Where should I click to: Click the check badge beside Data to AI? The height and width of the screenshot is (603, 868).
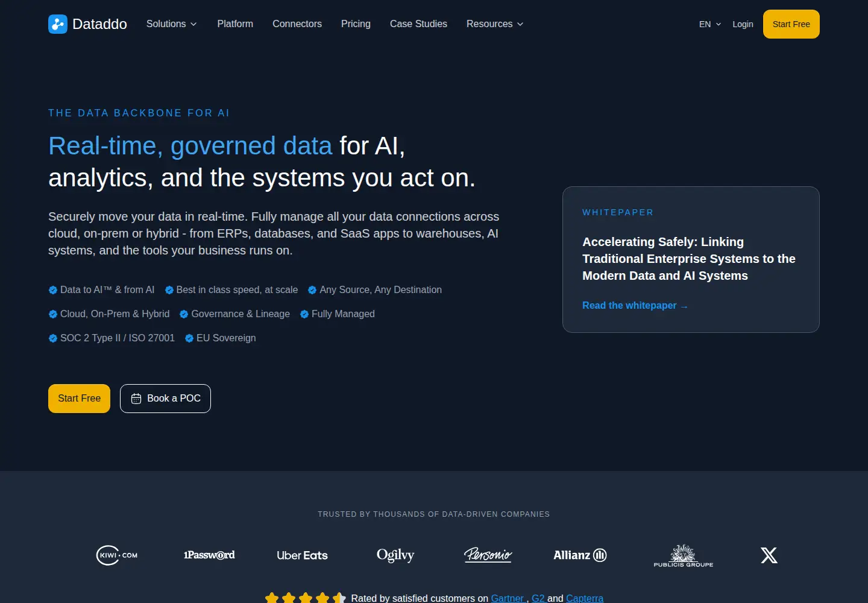pyautogui.click(x=53, y=290)
